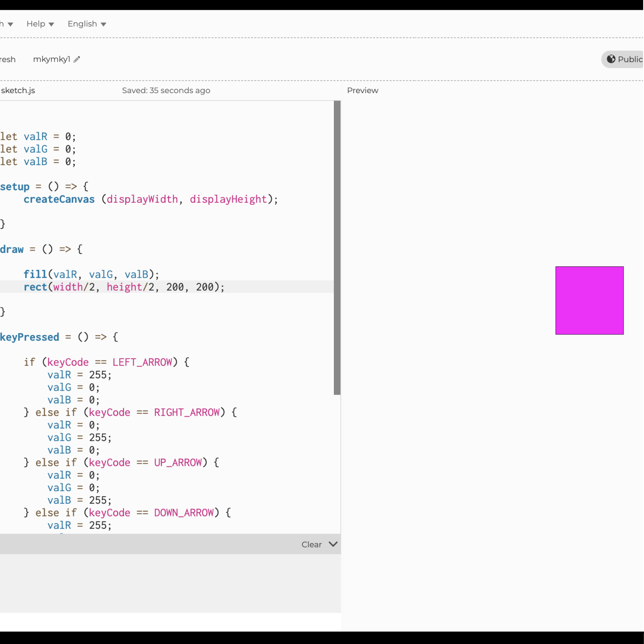Place cursor on the fill(valR, valG, valB) line
This screenshot has height=644, width=644.
point(91,274)
